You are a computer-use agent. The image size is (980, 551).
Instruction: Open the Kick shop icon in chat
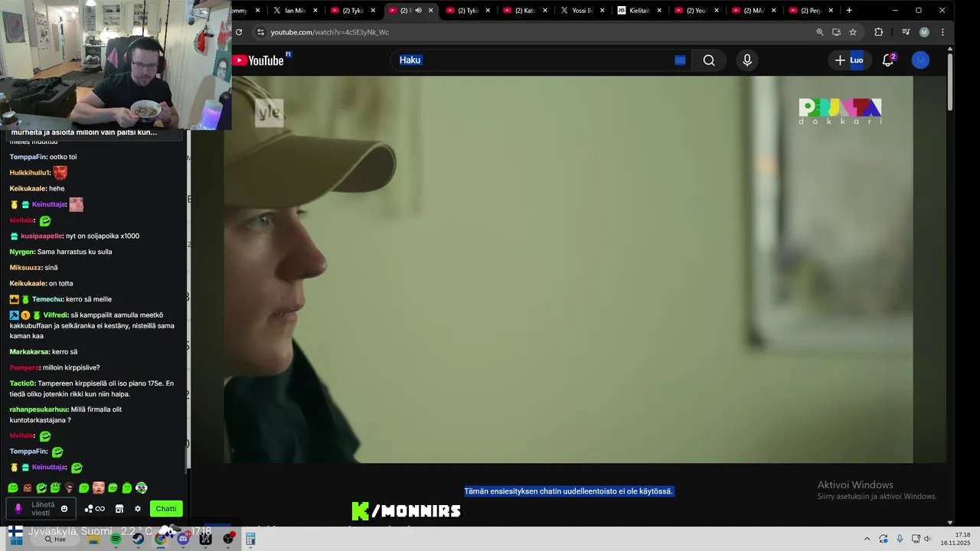[x=119, y=509]
